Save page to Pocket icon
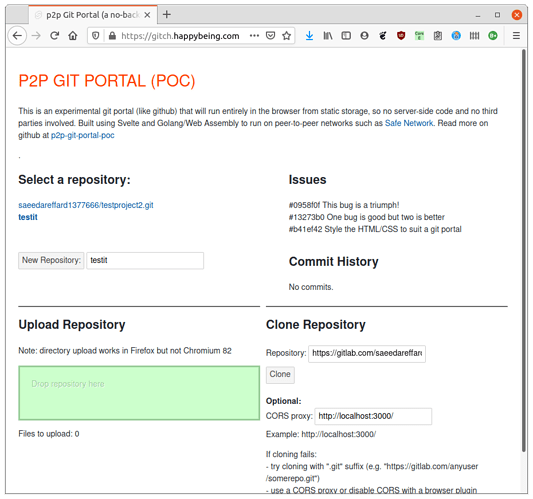 270,35
